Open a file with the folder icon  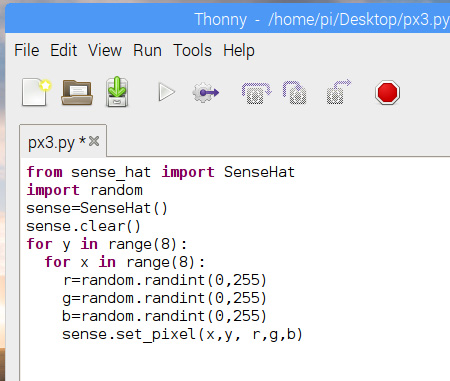point(77,92)
